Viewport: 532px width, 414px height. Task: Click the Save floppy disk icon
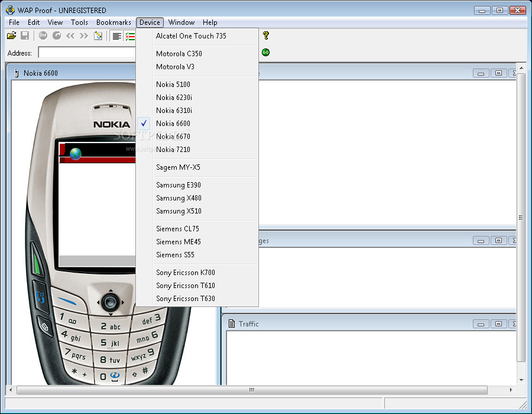25,35
